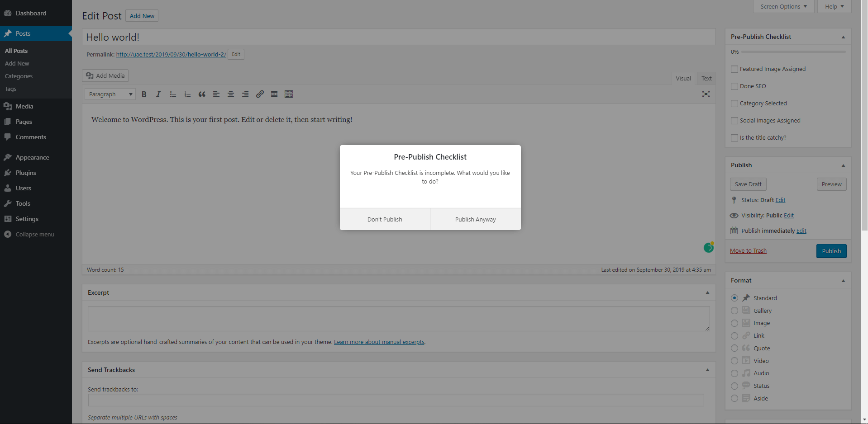Collapse the admin sidebar menu
The image size is (868, 424).
pyautogui.click(x=36, y=234)
